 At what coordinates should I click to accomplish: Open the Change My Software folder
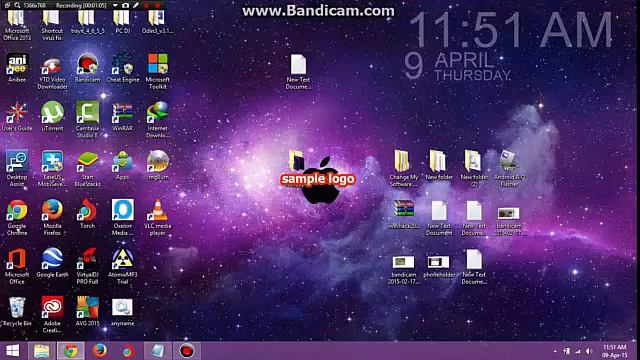403,169
